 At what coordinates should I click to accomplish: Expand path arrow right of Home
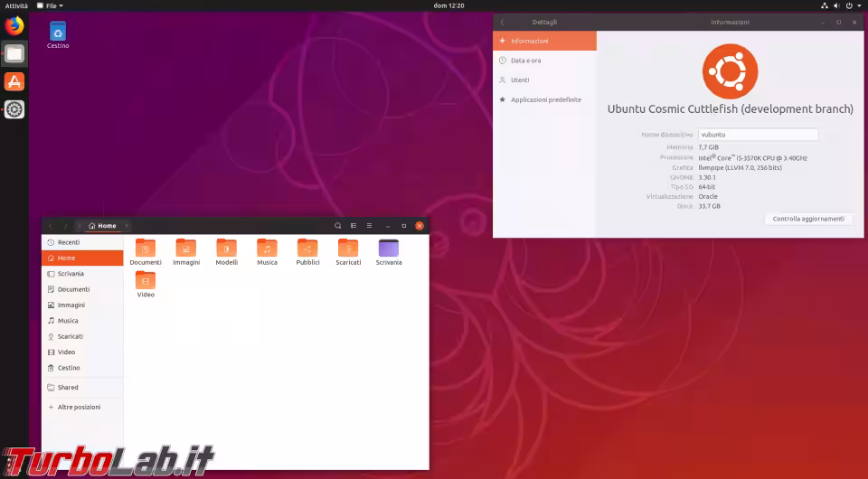(127, 226)
